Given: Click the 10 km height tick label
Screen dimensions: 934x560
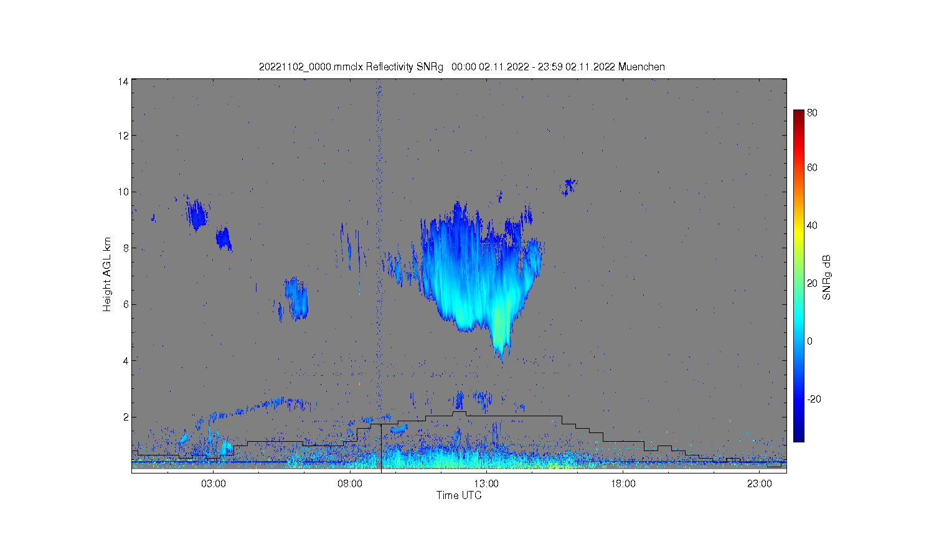Looking at the screenshot, I should click(123, 192).
